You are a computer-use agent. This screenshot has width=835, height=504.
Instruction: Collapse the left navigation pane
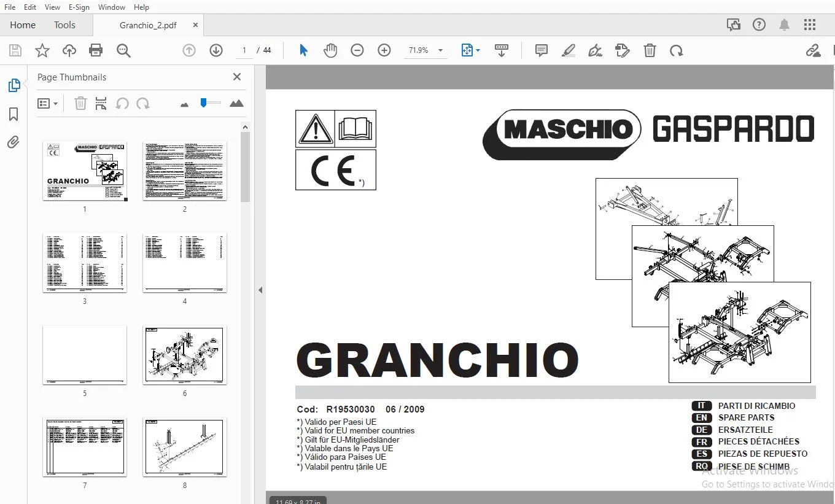tap(260, 290)
